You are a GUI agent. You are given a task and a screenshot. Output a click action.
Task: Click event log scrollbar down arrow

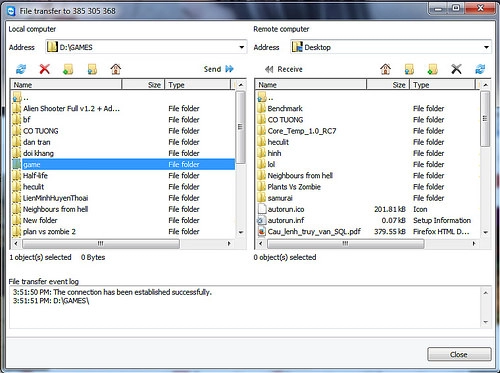486,322
